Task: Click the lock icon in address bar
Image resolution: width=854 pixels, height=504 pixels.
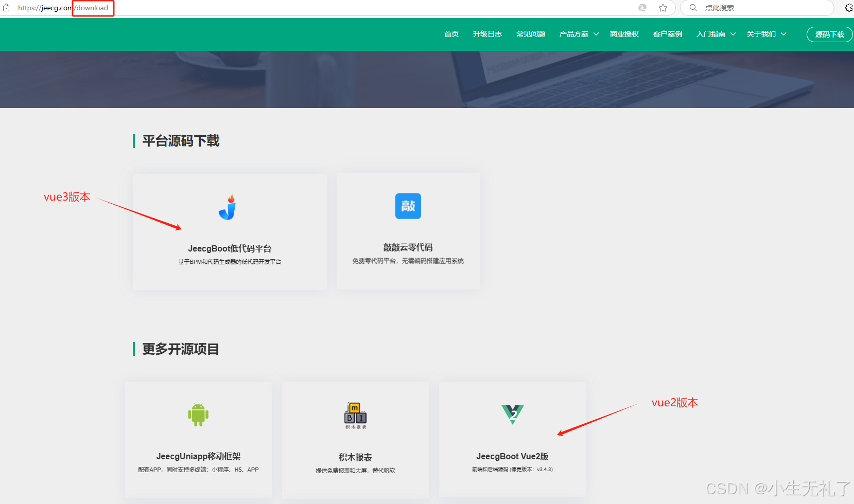Action: [6, 8]
